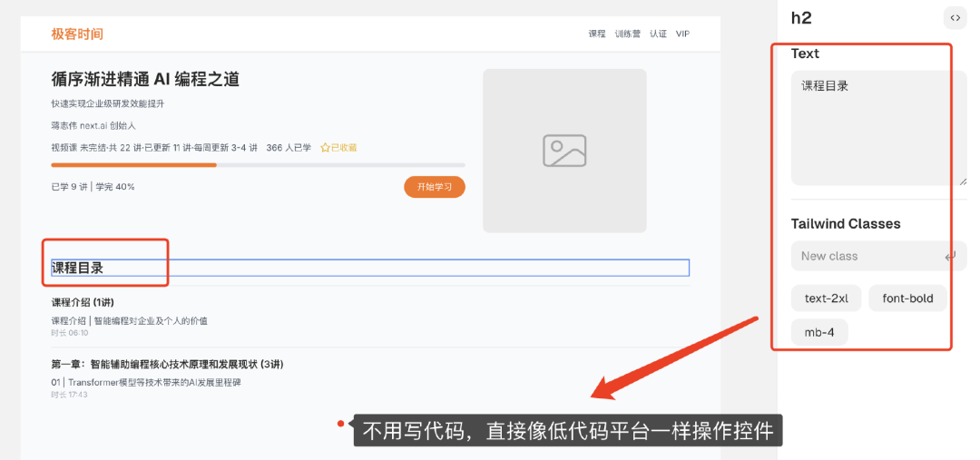Click the textarea resize handle corner
980x460 pixels.
point(963,181)
